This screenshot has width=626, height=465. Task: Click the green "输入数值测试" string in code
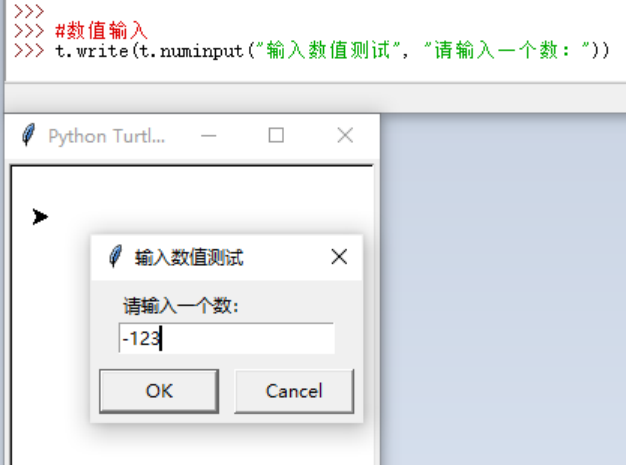[328, 50]
